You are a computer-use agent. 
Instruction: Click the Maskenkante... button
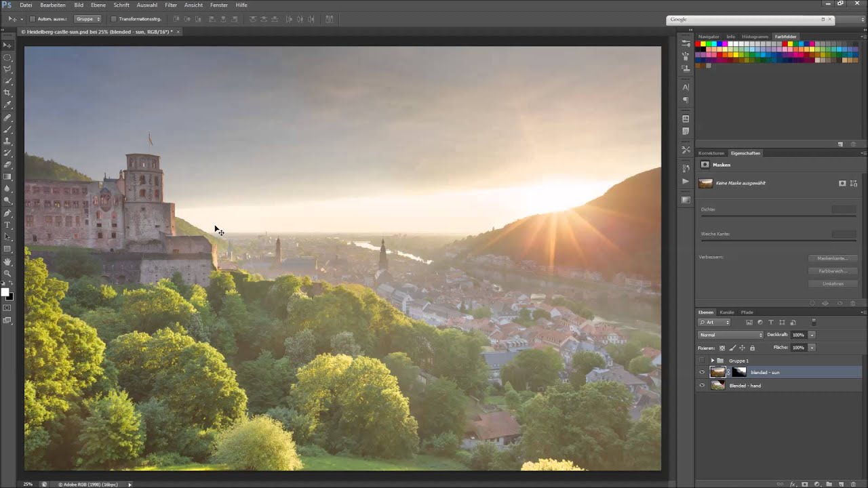coord(833,258)
